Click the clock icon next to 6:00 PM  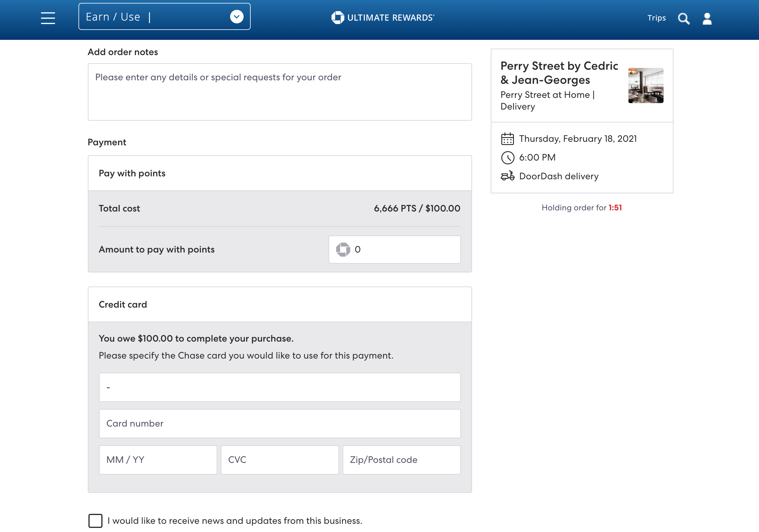click(507, 157)
